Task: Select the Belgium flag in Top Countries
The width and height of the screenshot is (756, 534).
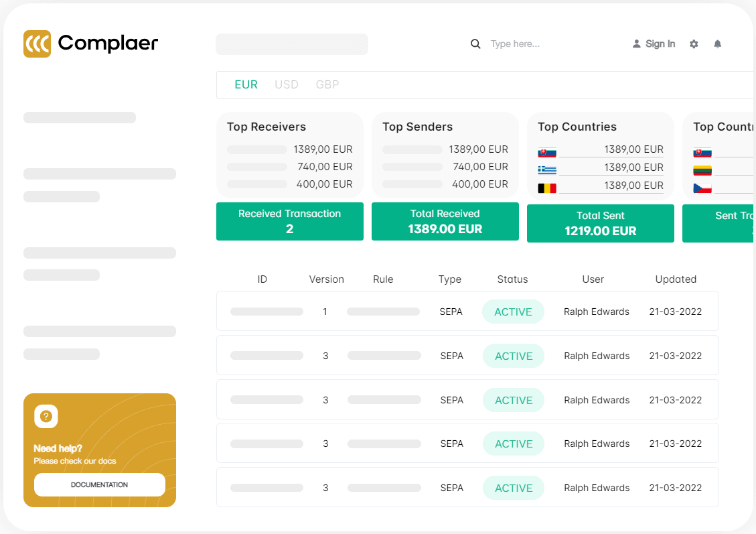Action: 547,188
